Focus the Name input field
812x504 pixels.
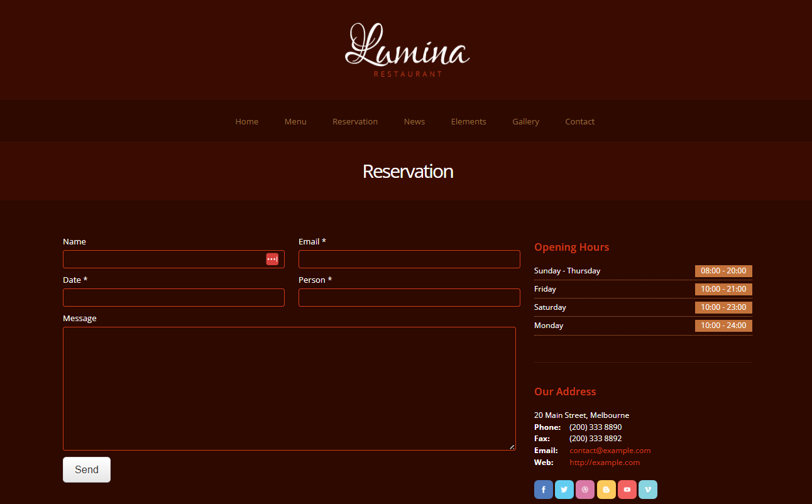173,259
